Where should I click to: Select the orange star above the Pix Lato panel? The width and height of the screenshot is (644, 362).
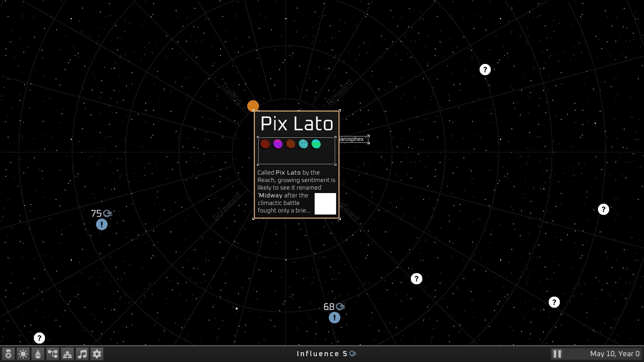click(x=253, y=105)
